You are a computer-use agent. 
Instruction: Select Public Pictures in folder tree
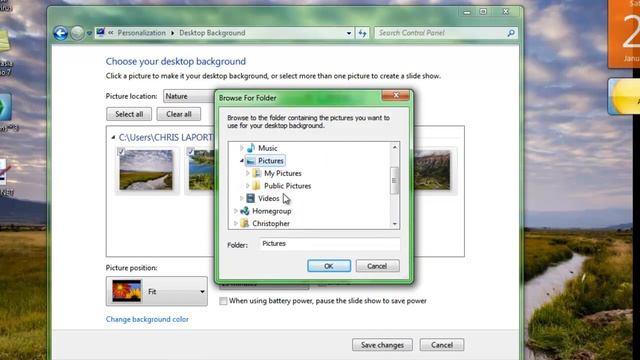click(287, 186)
